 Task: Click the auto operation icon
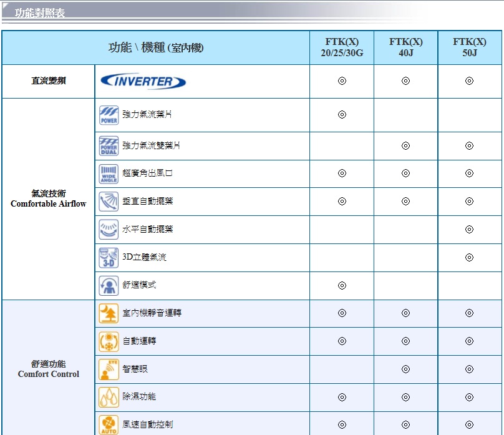[109, 341]
